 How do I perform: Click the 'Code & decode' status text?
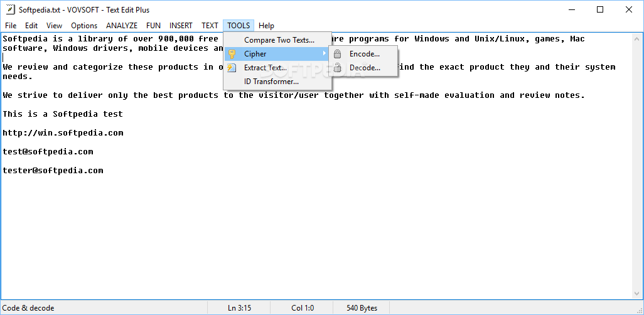click(28, 308)
